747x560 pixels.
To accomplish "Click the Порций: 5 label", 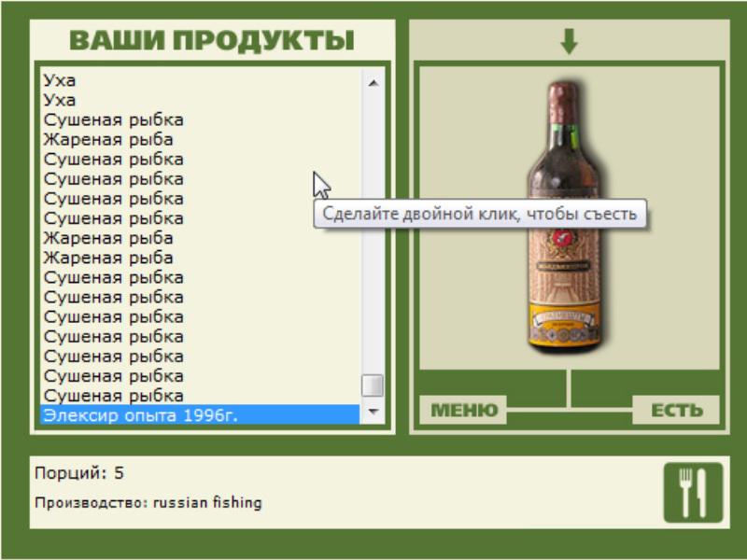I will coord(79,473).
